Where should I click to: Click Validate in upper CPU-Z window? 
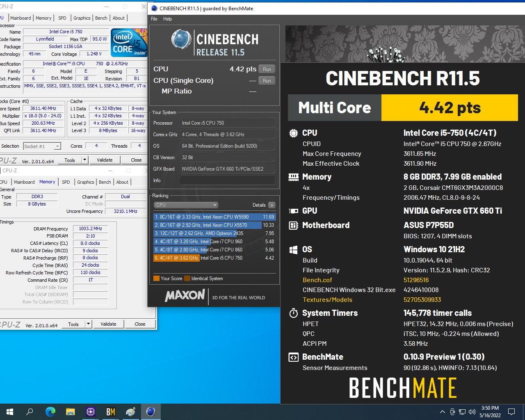(105, 160)
